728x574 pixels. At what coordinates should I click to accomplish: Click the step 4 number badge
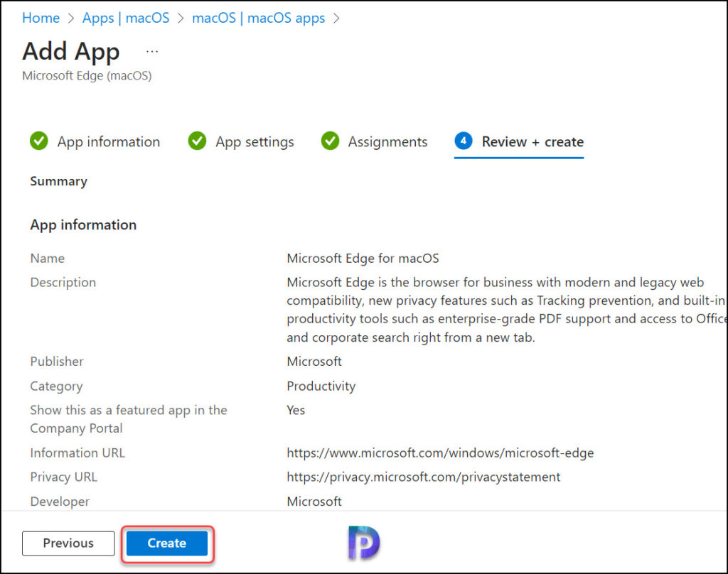(464, 141)
